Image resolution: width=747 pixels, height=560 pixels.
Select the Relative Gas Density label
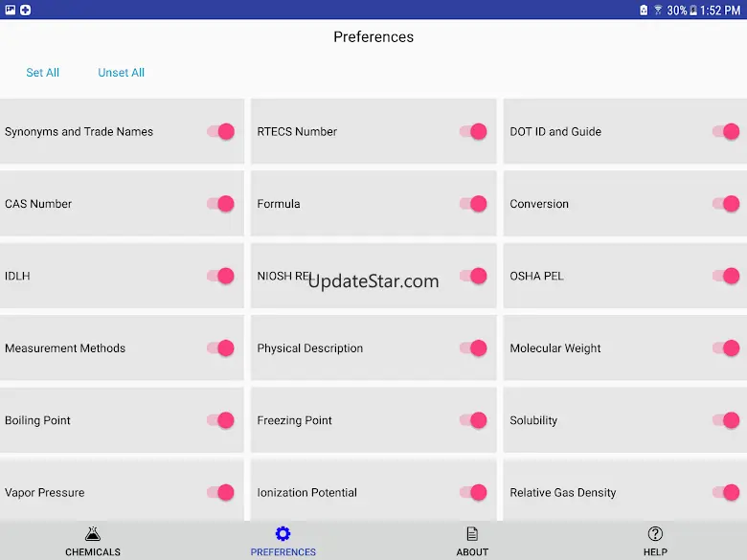(x=562, y=492)
